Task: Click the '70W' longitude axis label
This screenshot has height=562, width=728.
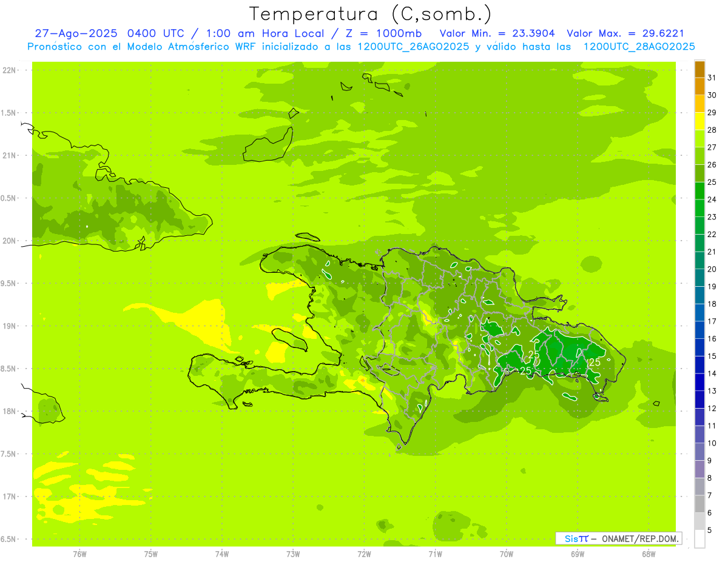Action: click(x=506, y=554)
